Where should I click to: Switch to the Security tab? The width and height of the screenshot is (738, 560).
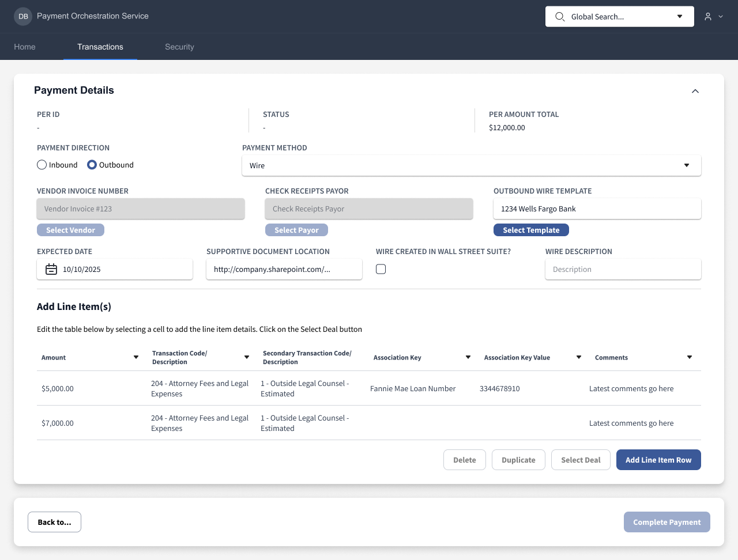pos(179,47)
